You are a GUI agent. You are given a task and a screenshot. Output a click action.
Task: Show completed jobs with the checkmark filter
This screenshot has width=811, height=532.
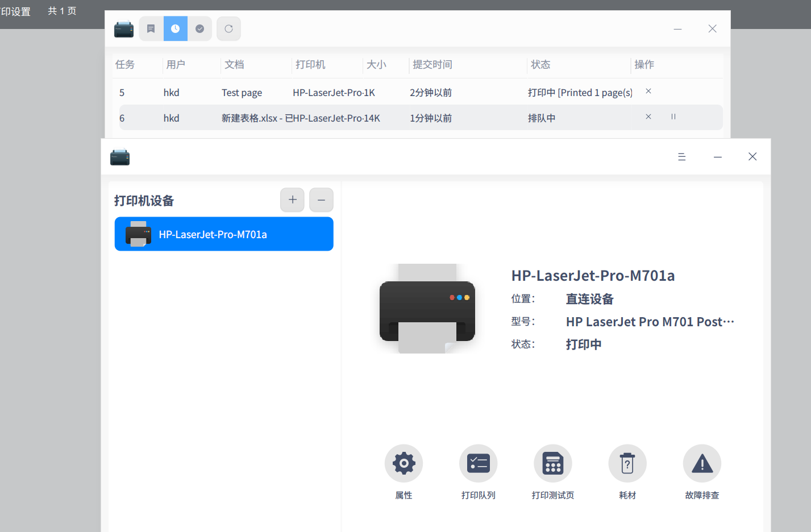[199, 28]
